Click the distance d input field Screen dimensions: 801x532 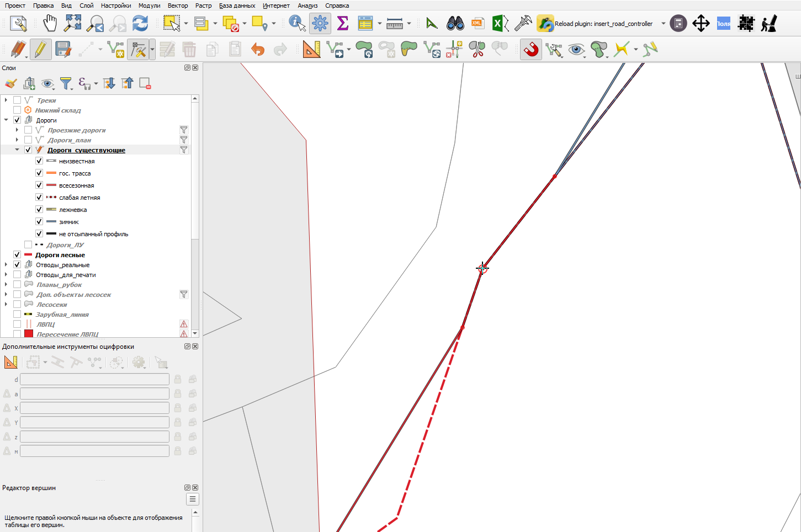pyautogui.click(x=94, y=379)
